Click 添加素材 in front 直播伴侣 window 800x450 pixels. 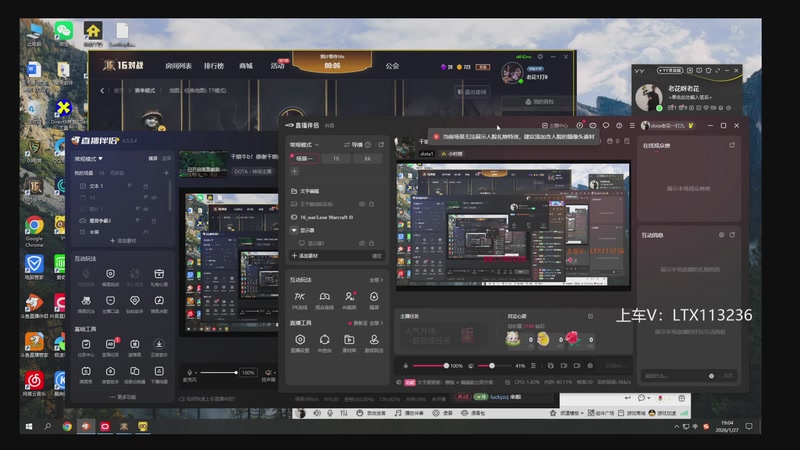tap(305, 256)
